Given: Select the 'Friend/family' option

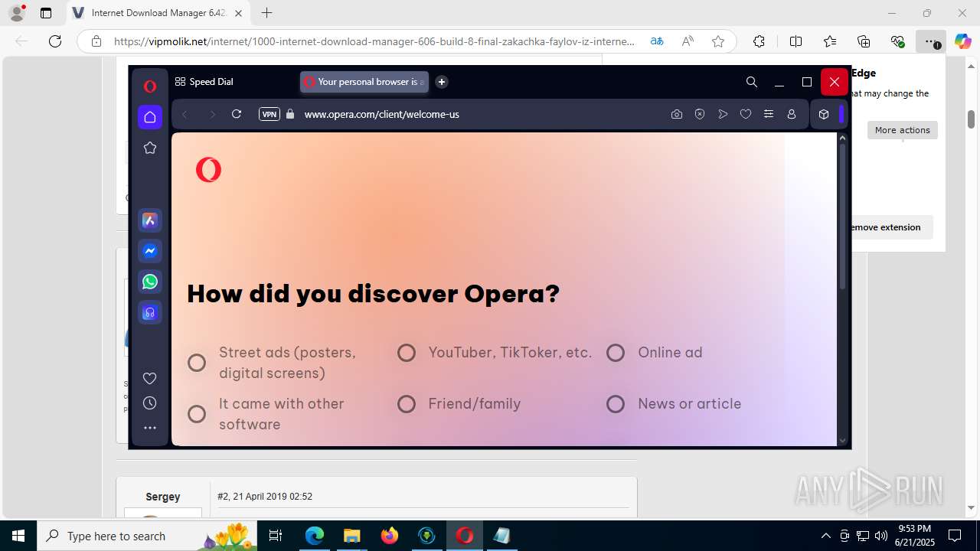Looking at the screenshot, I should click(407, 404).
